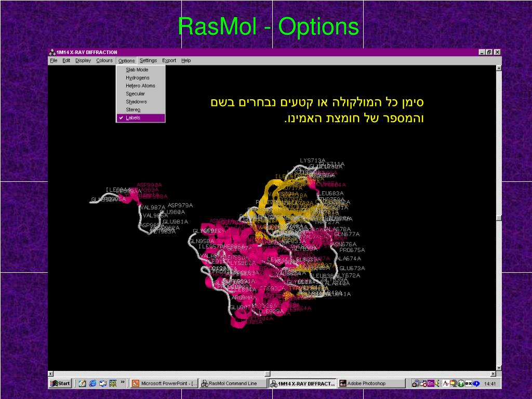This screenshot has height=399, width=532.
Task: Toggle Slab Mode option
Action: coord(141,70)
